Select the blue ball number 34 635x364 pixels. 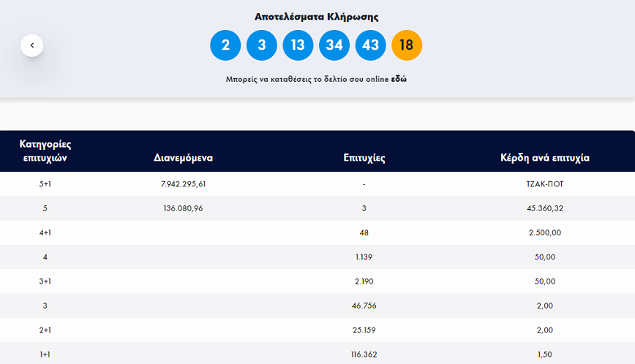tap(334, 45)
